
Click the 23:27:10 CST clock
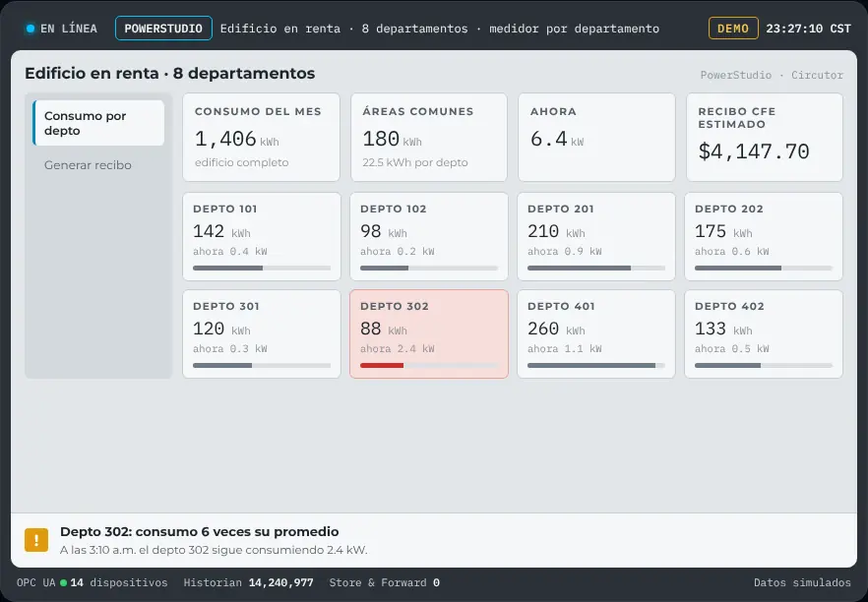coord(808,29)
